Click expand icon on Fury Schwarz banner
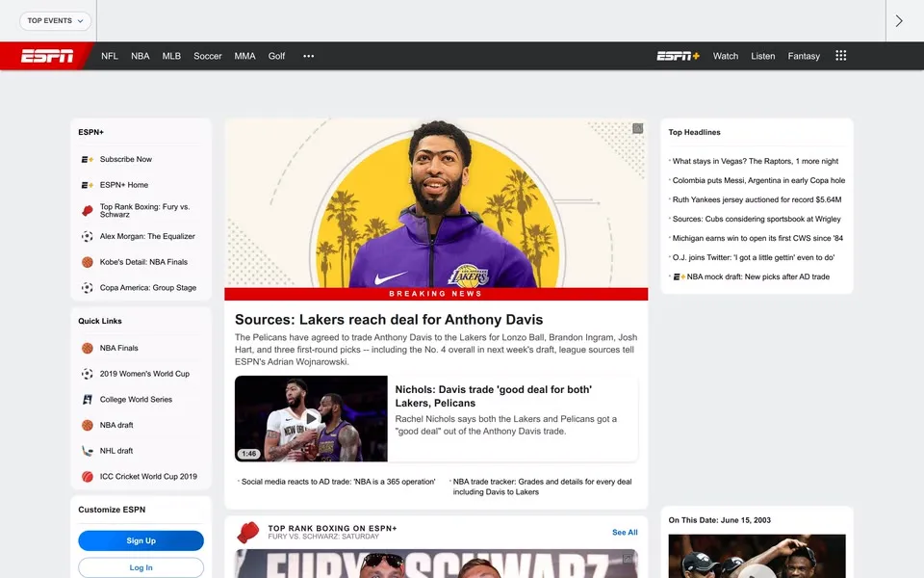The image size is (924, 578). [x=628, y=558]
